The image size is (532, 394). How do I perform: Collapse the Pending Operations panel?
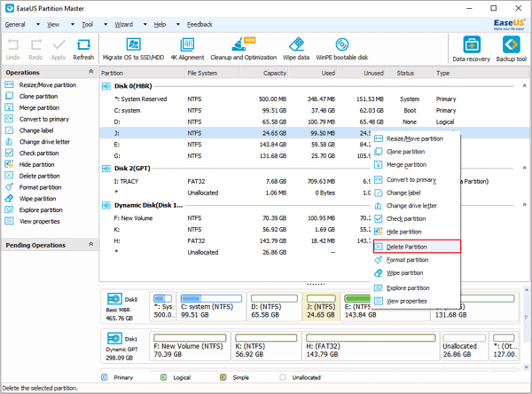tap(91, 244)
